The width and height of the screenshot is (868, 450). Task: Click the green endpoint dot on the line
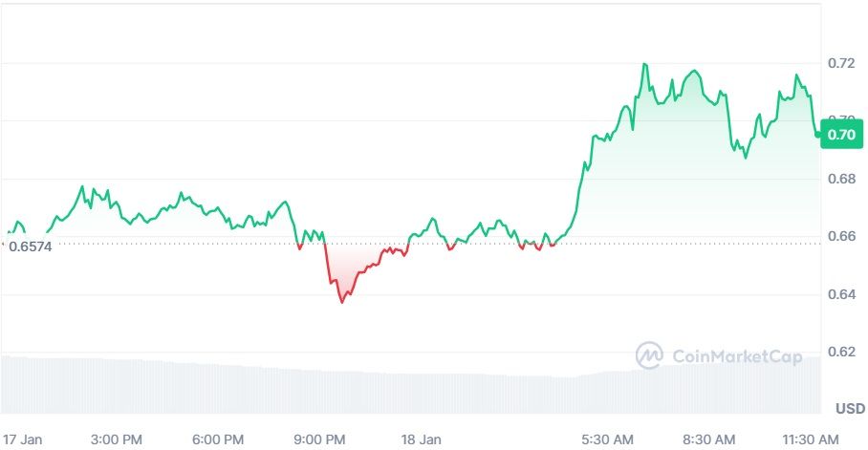coord(817,134)
